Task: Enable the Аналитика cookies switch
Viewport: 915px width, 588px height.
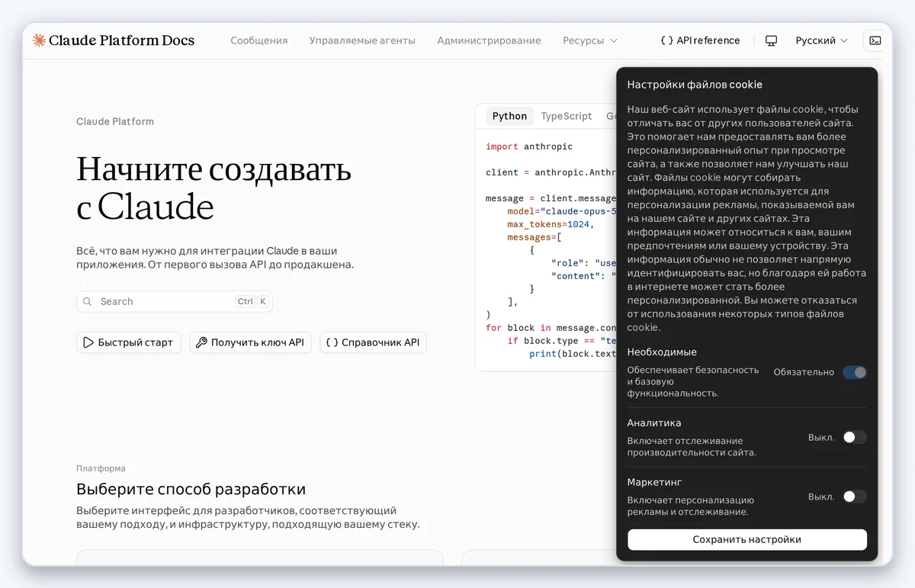Action: tap(855, 437)
